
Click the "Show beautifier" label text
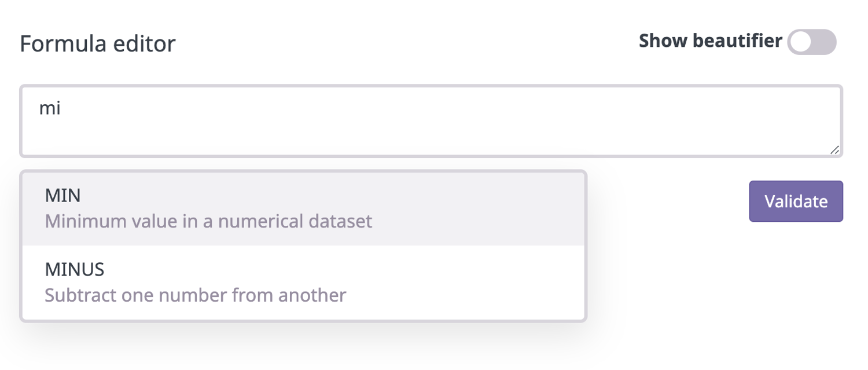tap(710, 41)
